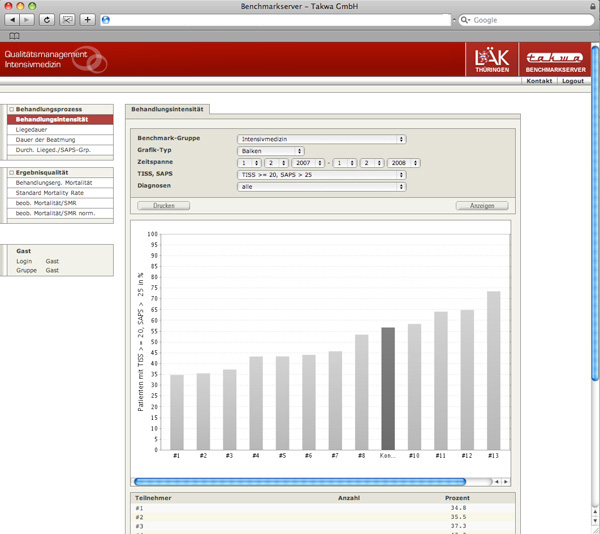
Task: Click the LÄK Thüringen logo
Action: pyautogui.click(x=492, y=61)
